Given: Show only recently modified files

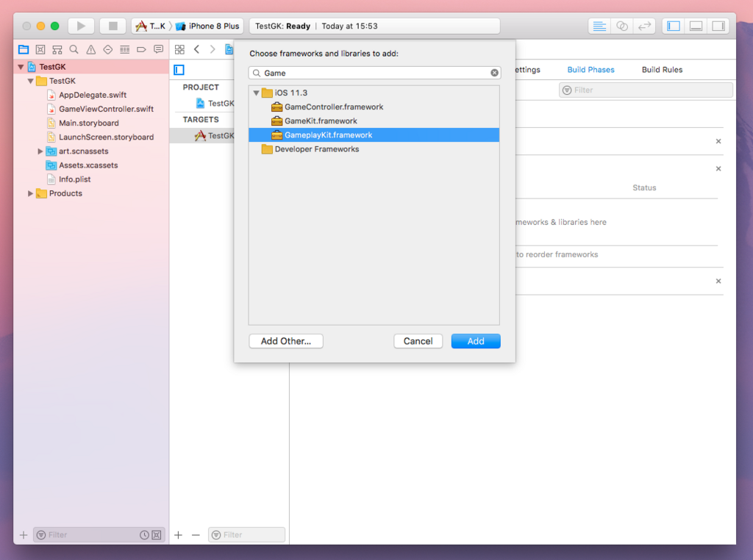Looking at the screenshot, I should pyautogui.click(x=144, y=535).
